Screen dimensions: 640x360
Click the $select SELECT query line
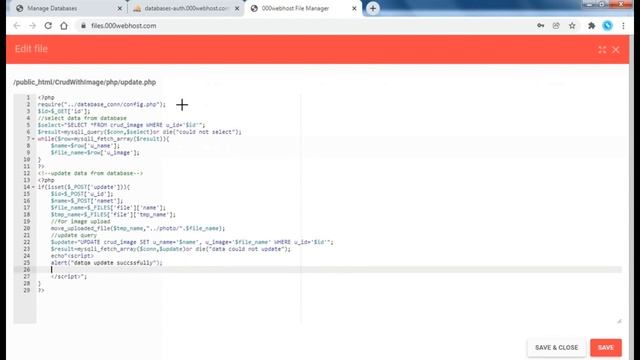click(122, 125)
